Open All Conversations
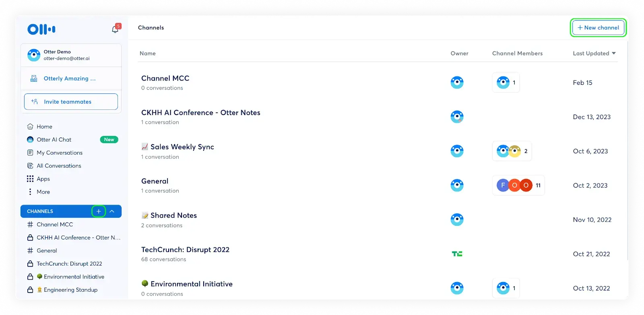 click(59, 166)
